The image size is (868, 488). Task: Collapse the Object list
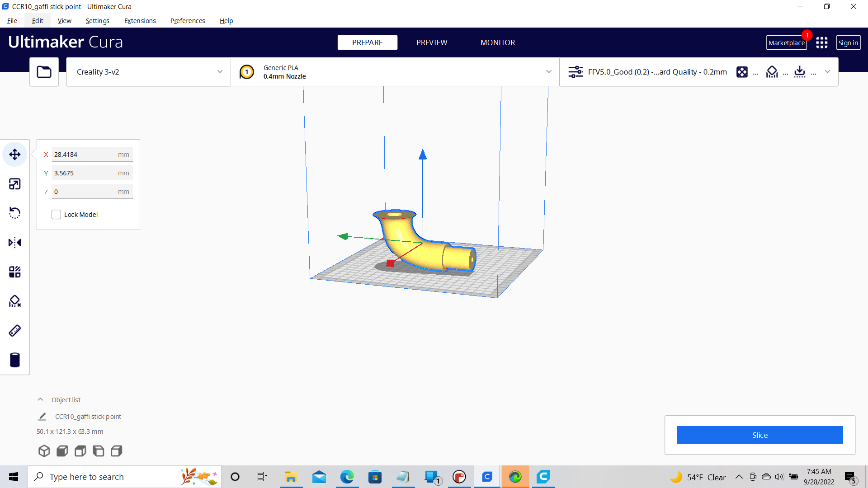click(40, 399)
